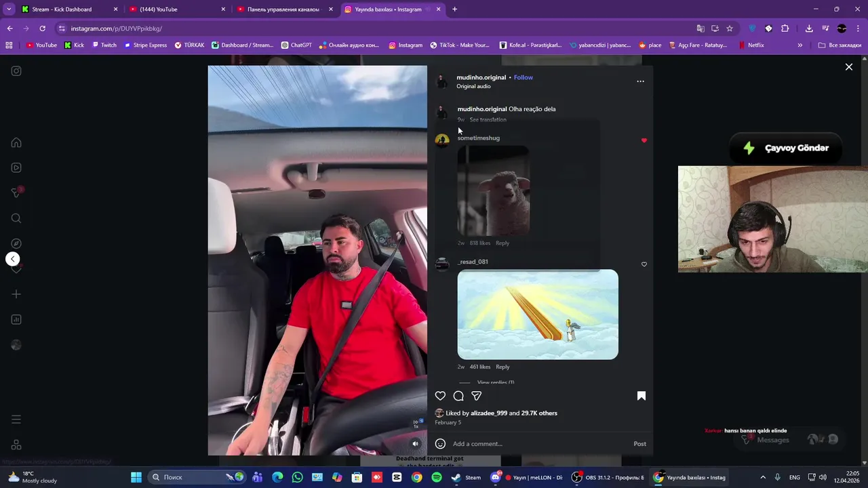Open 29.7K others likes list
Image resolution: width=868 pixels, height=488 pixels.
point(539,413)
